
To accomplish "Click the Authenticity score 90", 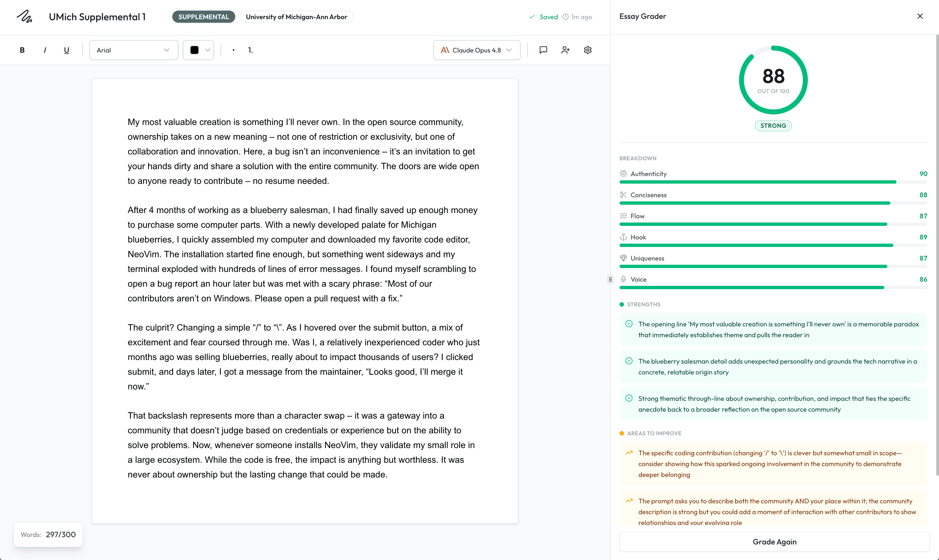I will pos(923,174).
